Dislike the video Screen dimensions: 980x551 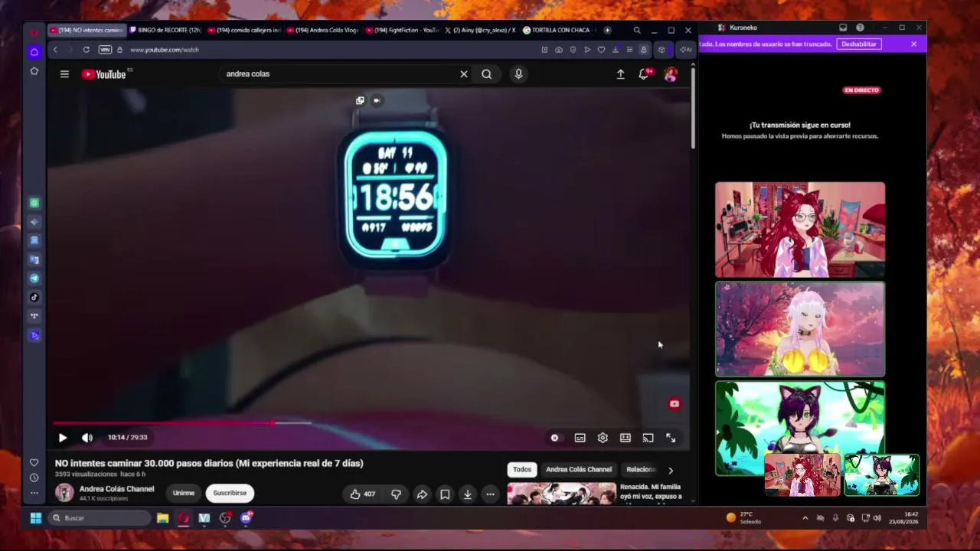click(396, 494)
